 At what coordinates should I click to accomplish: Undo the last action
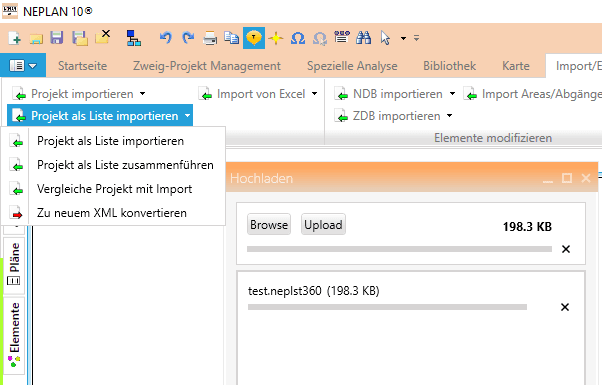click(x=165, y=38)
